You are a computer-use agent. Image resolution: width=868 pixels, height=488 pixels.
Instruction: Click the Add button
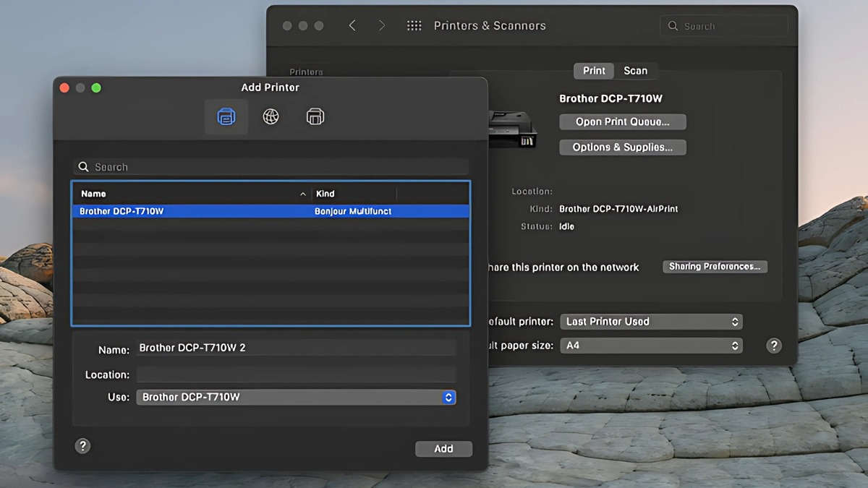(443, 449)
